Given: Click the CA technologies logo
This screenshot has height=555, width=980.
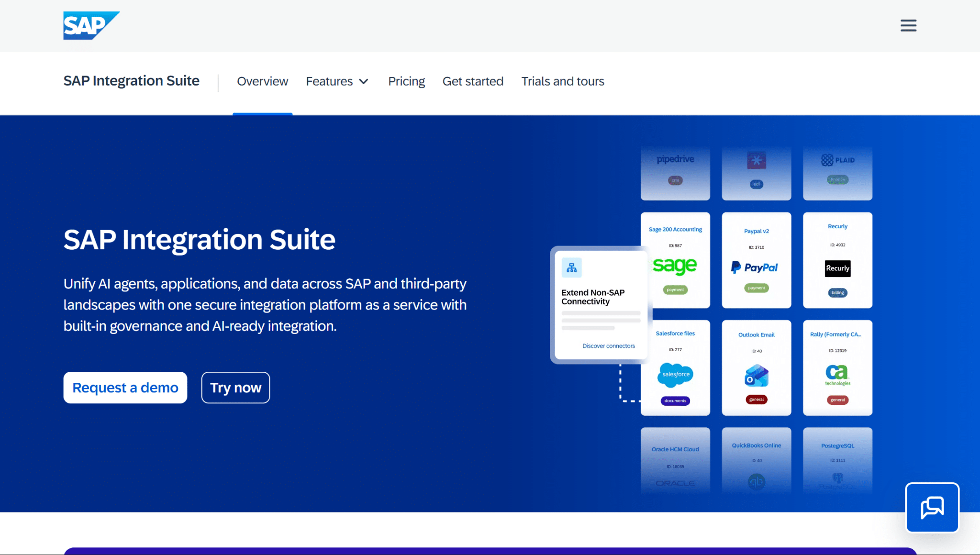Looking at the screenshot, I should point(837,375).
